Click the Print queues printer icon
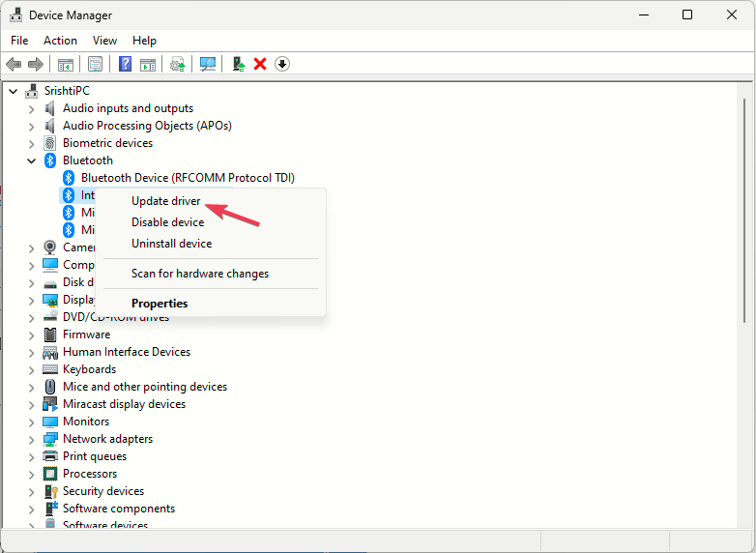 (x=50, y=456)
